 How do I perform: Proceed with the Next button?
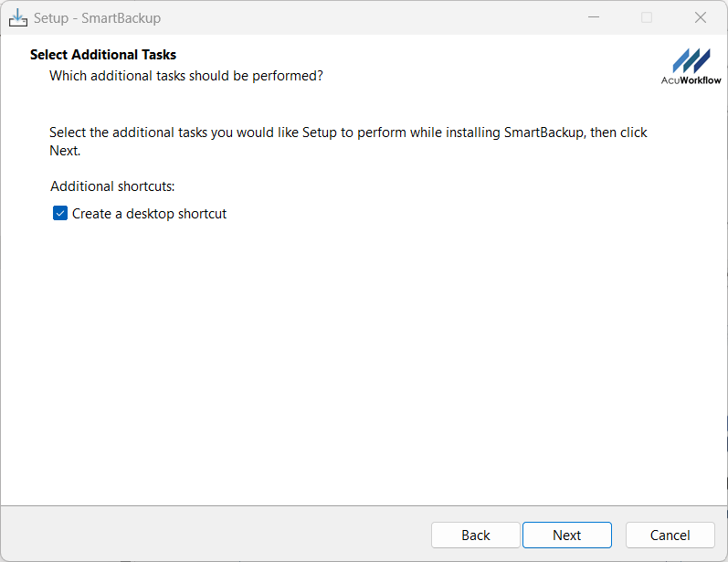point(566,535)
